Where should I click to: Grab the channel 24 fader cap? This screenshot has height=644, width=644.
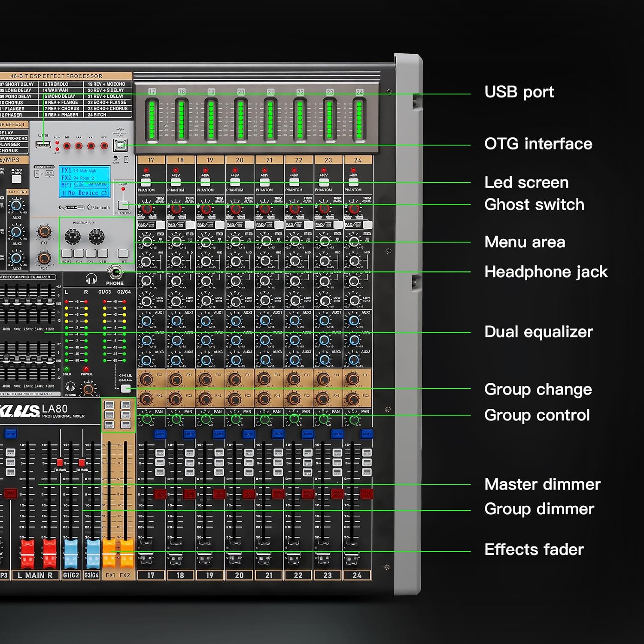click(x=352, y=553)
